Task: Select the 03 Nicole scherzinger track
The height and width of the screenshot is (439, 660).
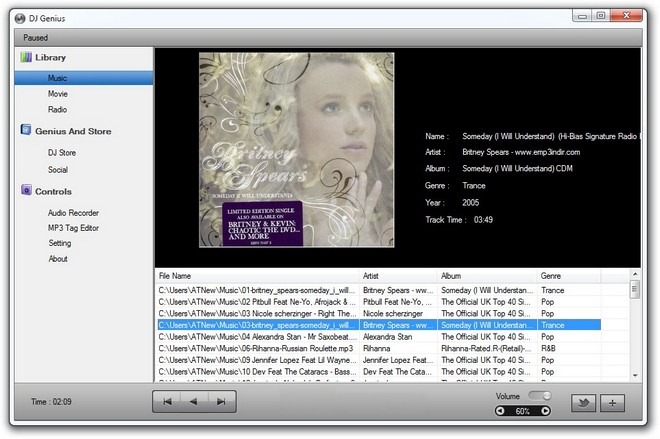Action: [x=379, y=314]
